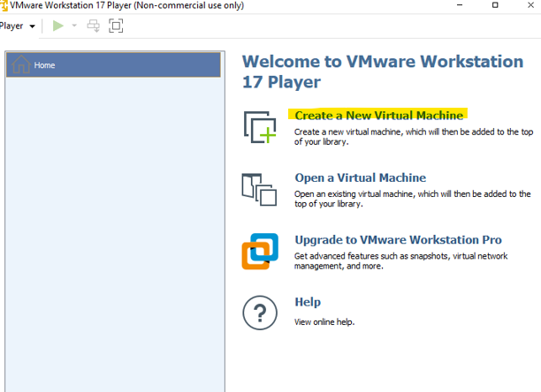Follow the Upgrade to VMware Workstation Pro link
This screenshot has width=541, height=392.
point(398,240)
